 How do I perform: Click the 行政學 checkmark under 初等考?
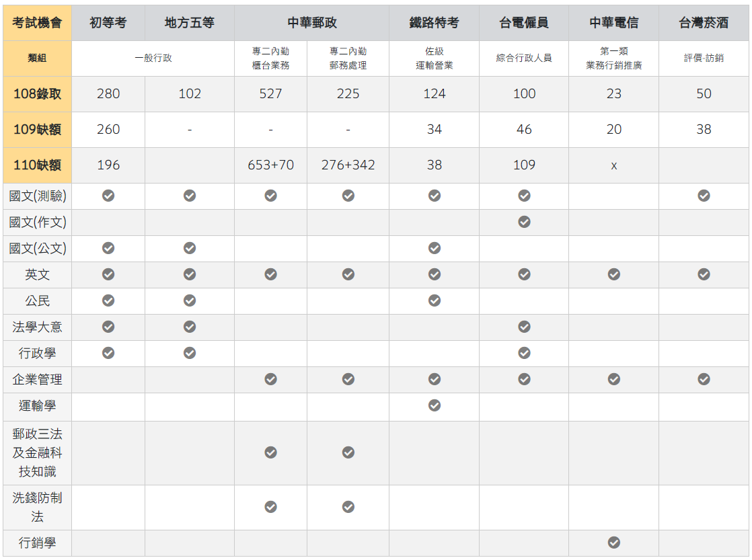[x=108, y=353]
